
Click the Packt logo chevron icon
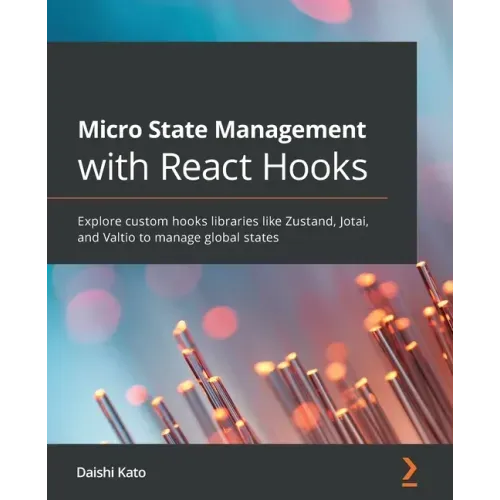[x=410, y=472]
